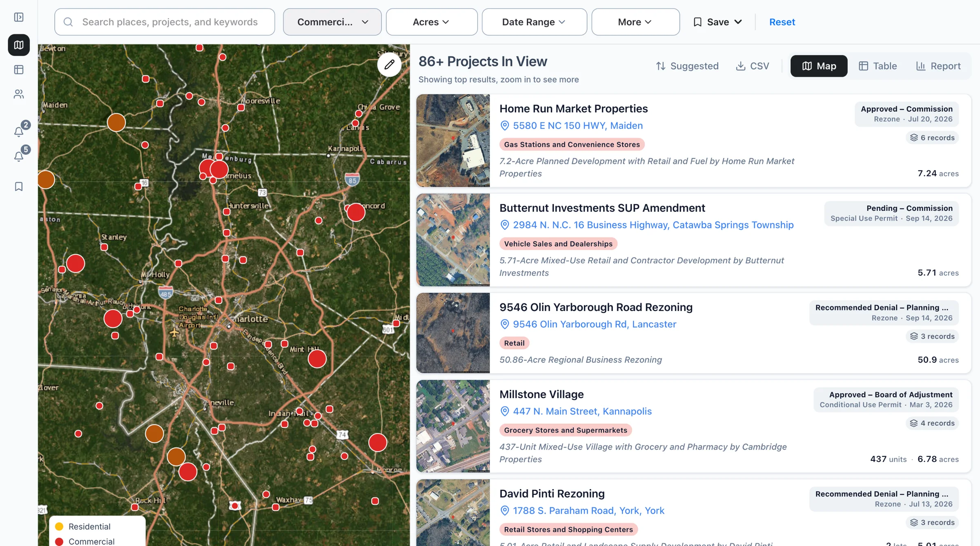980x546 pixels.
Task: Click the Residential legend color dot
Action: 59,526
